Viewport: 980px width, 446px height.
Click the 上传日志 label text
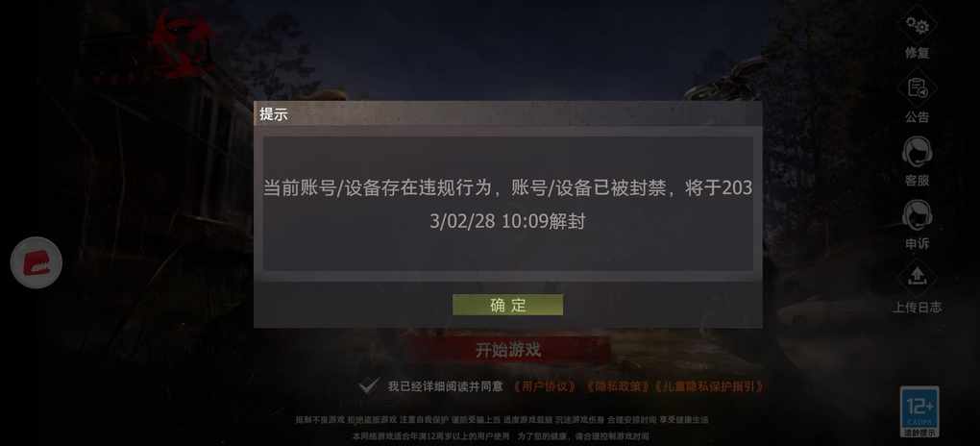[917, 308]
